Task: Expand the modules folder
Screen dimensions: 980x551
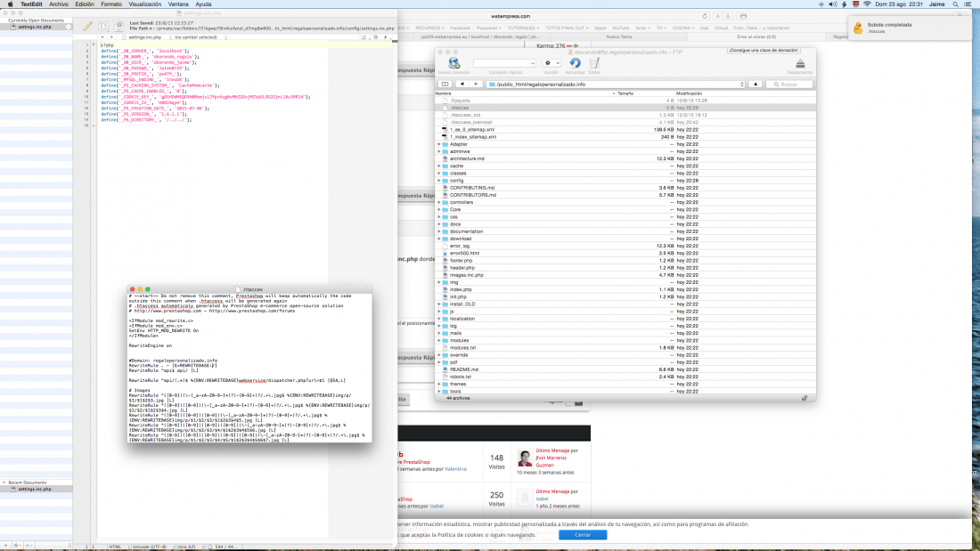Action: pos(438,340)
